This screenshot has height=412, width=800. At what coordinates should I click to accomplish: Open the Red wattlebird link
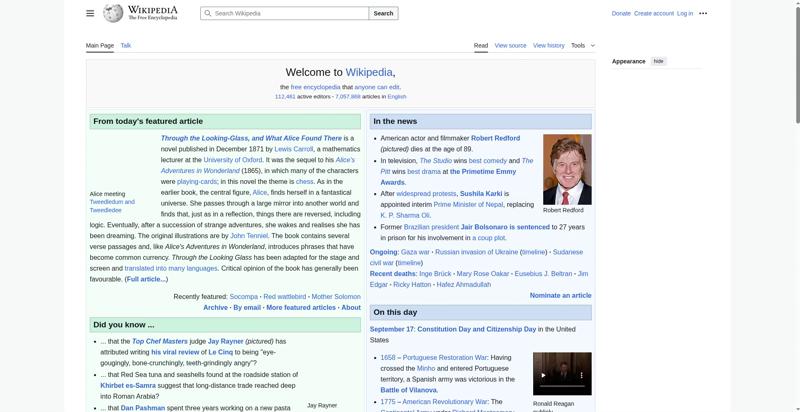tap(285, 296)
